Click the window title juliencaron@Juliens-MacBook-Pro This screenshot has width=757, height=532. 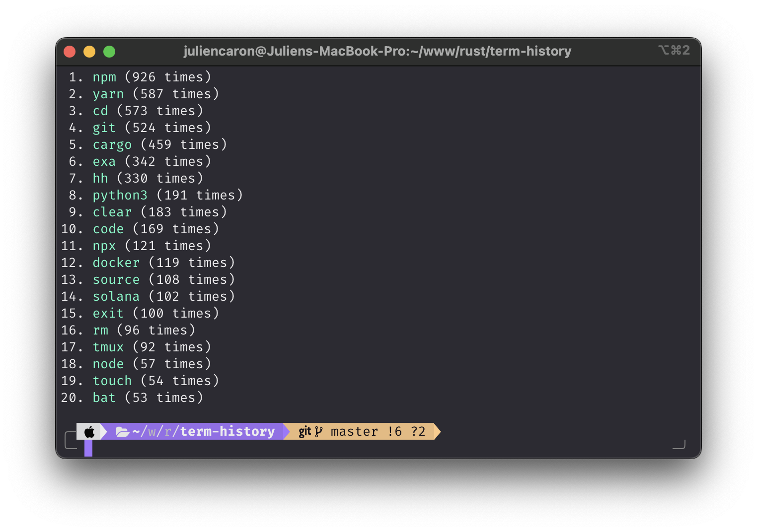(x=378, y=51)
